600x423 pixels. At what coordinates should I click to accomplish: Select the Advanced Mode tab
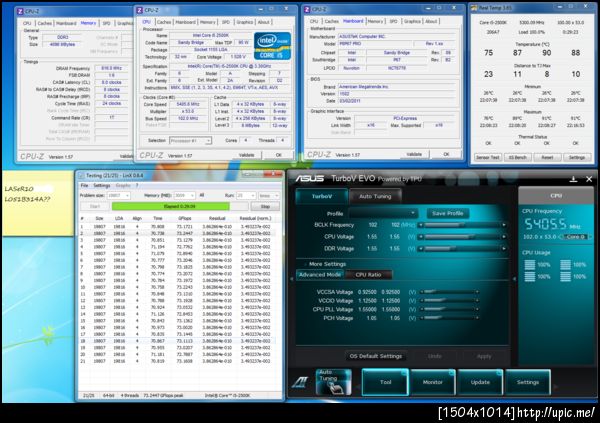[x=320, y=274]
